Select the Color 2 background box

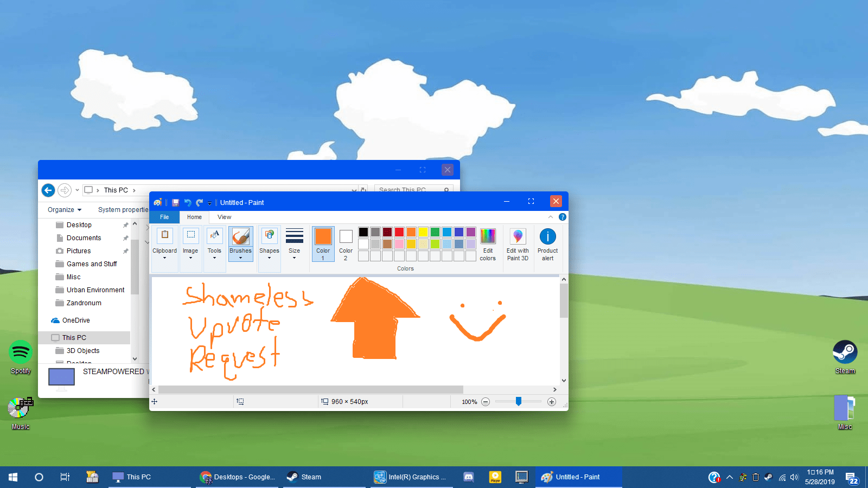point(346,243)
